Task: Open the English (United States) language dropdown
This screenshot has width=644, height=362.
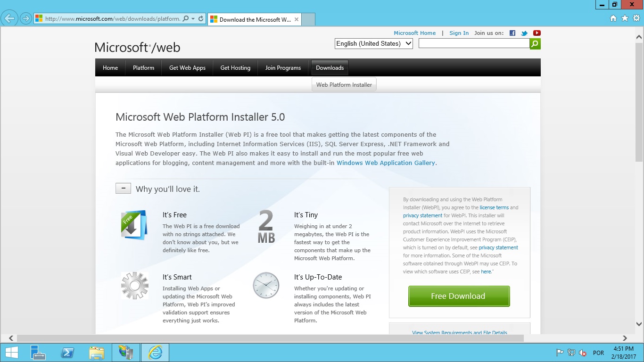Action: pyautogui.click(x=374, y=43)
